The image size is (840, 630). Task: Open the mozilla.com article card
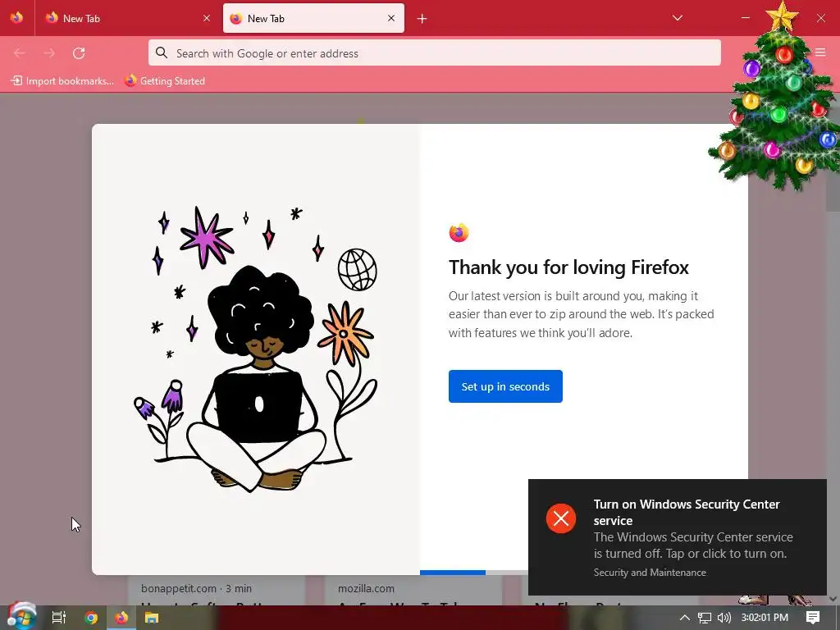pyautogui.click(x=413, y=591)
